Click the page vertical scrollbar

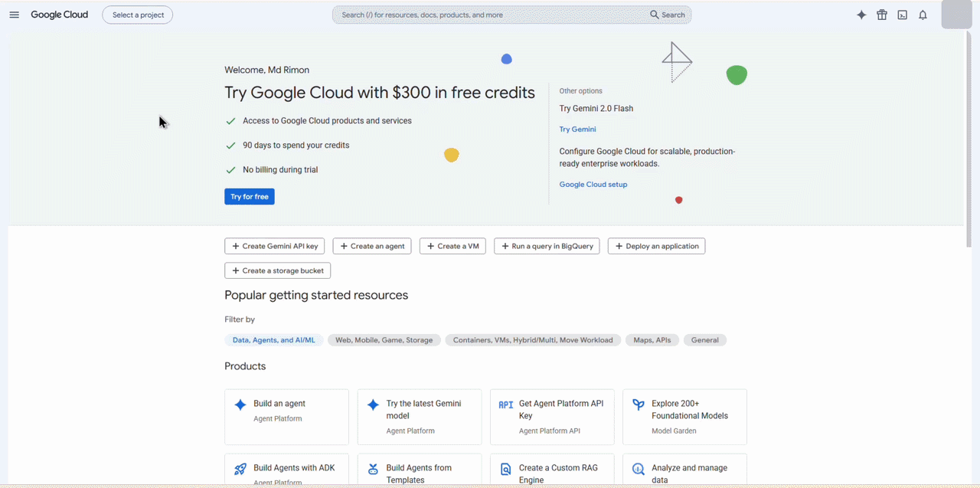point(969,138)
